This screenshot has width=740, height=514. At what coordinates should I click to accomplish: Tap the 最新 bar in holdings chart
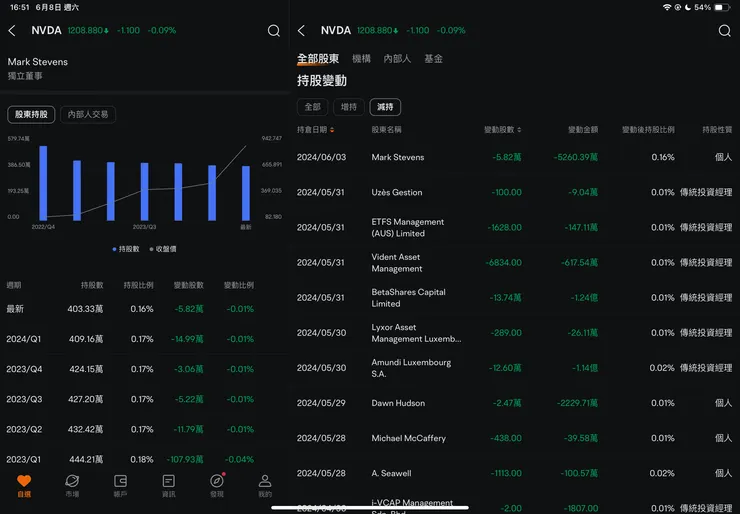[x=246, y=193]
